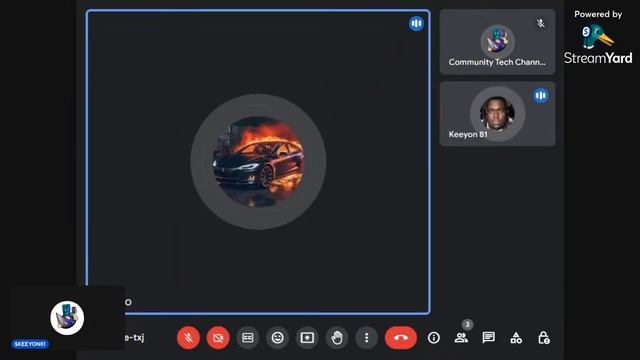Toggle closed captions

coord(248,338)
